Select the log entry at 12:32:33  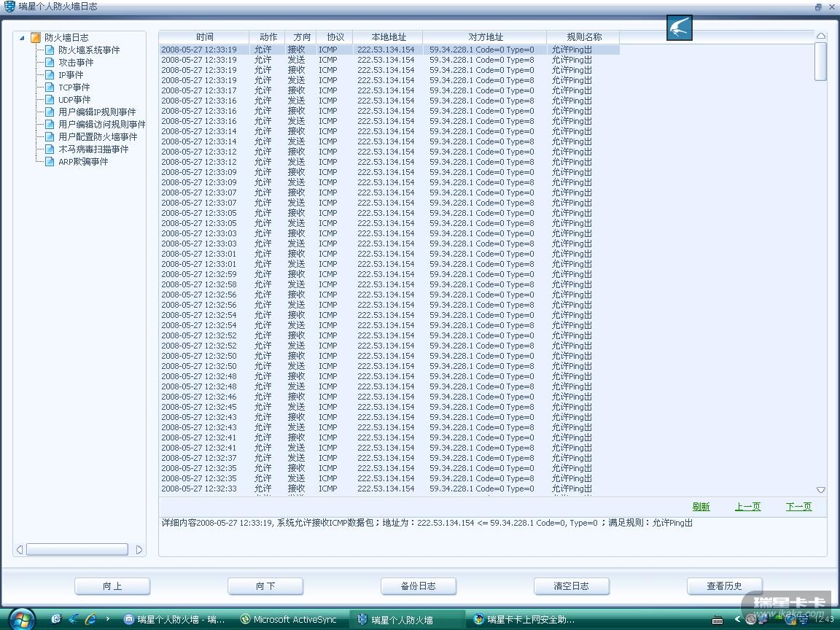(x=389, y=489)
